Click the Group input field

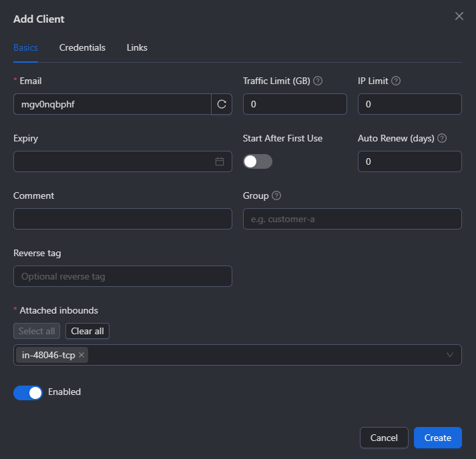[x=352, y=219]
